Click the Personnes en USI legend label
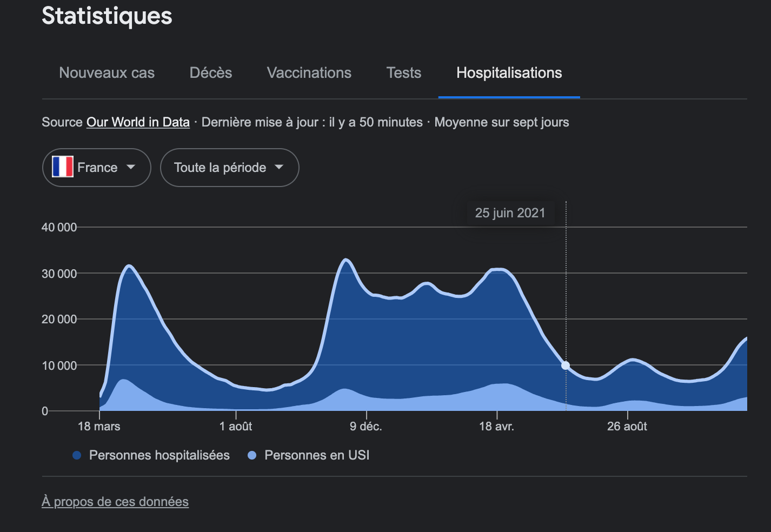 [317, 455]
